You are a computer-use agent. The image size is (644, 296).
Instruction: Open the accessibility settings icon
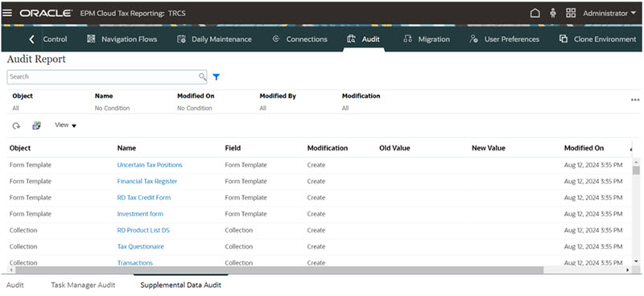(x=553, y=13)
